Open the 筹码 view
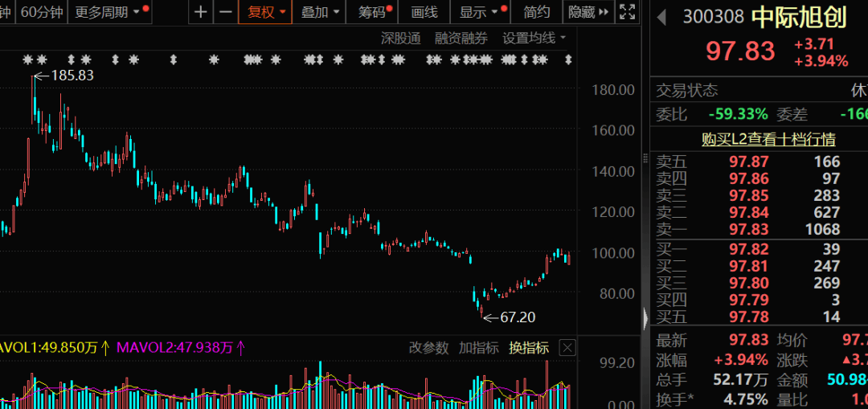Screen dimensions: 868x409 click(373, 11)
